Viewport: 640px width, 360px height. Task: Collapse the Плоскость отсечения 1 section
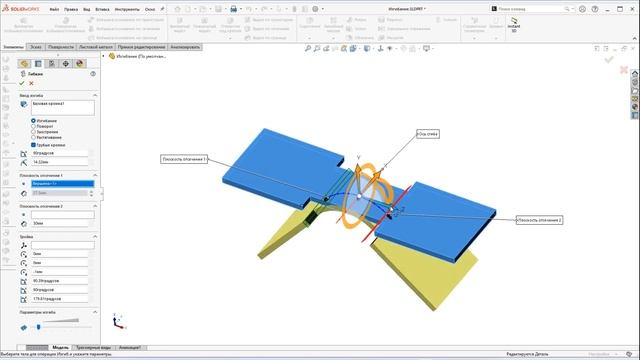coord(95,175)
